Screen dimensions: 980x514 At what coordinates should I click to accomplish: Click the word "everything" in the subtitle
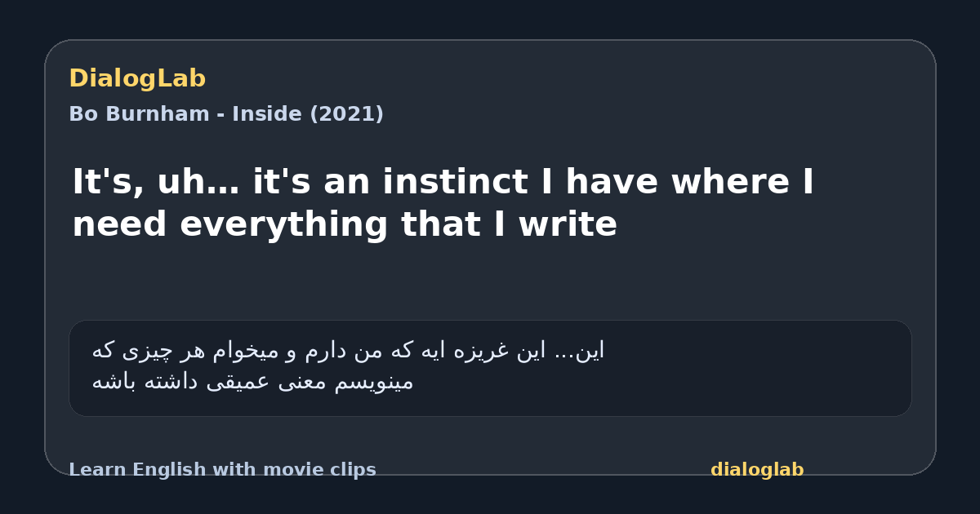click(283, 225)
